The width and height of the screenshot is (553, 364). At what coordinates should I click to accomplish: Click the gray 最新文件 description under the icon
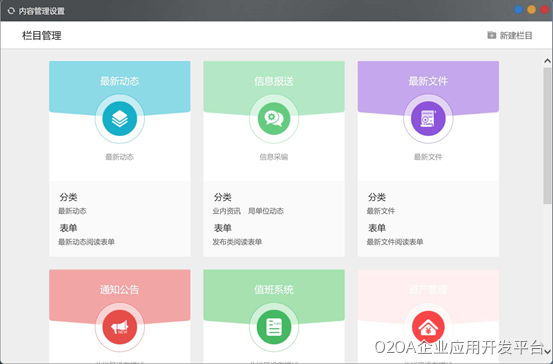(x=428, y=157)
